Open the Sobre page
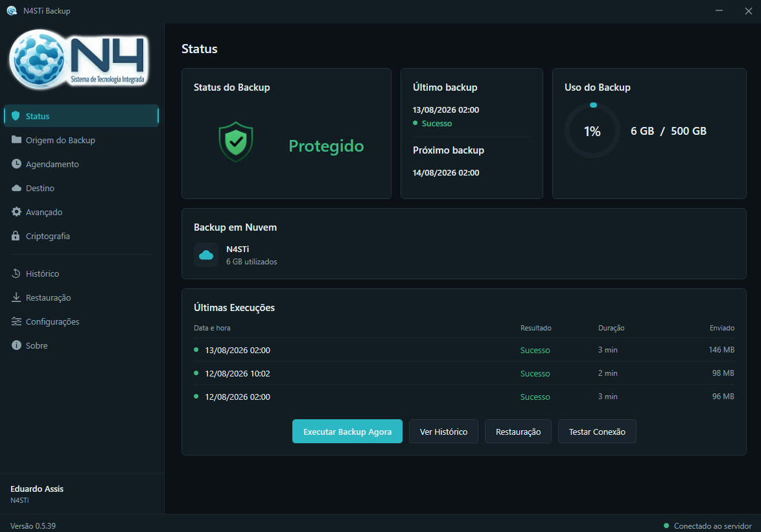The width and height of the screenshot is (761, 532). click(x=81, y=346)
